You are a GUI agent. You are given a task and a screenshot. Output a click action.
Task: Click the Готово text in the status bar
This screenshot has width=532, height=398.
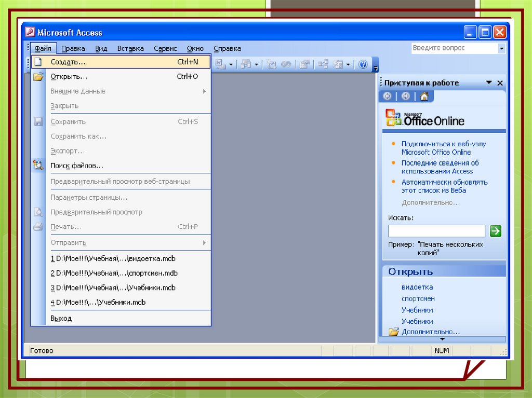click(x=42, y=351)
